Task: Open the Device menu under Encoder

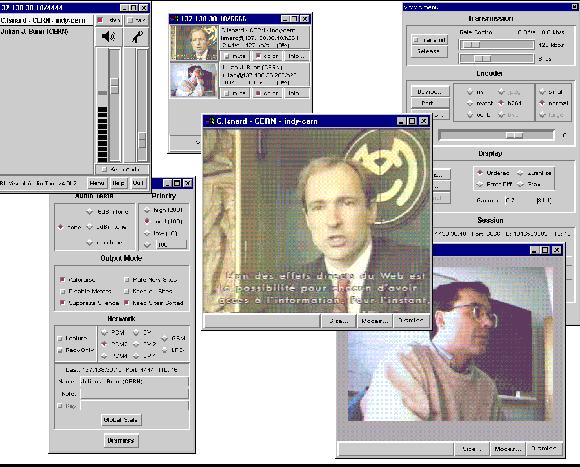Action: point(430,92)
